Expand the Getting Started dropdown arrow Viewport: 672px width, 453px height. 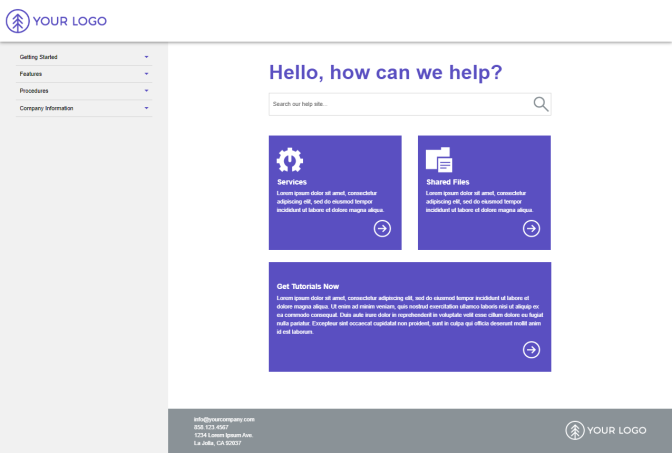[x=146, y=57]
